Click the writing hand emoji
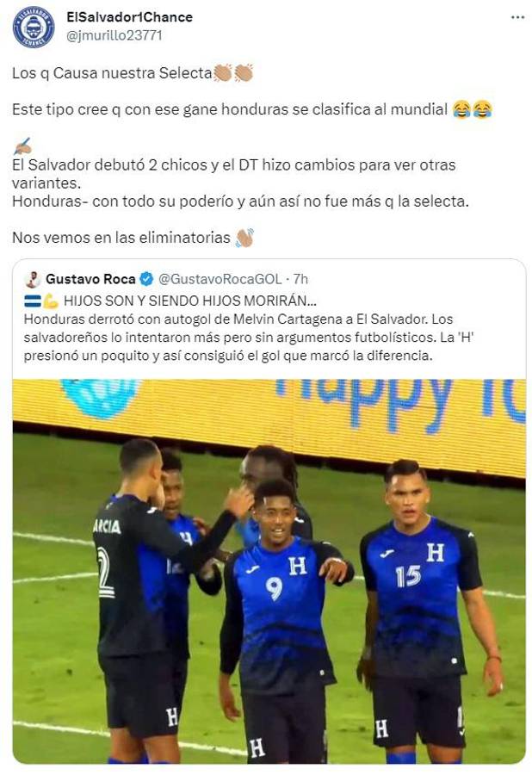 (22, 146)
